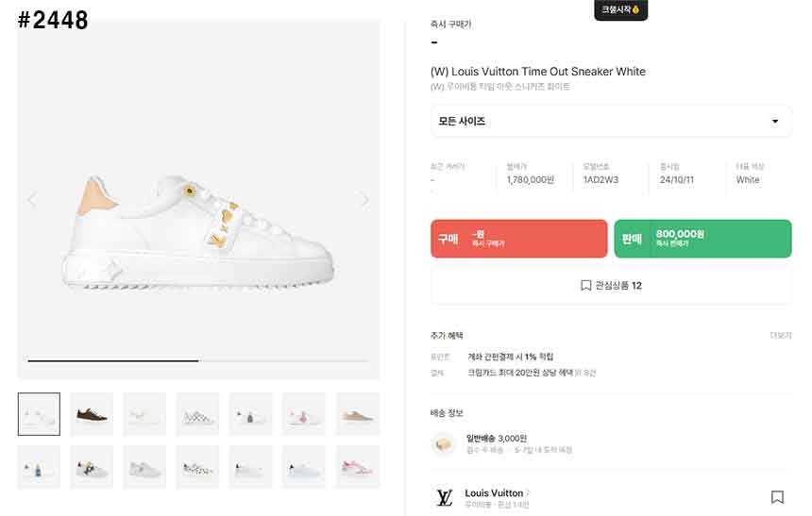Click 더보기 link for additional benefits
812x516 pixels.
780,336
